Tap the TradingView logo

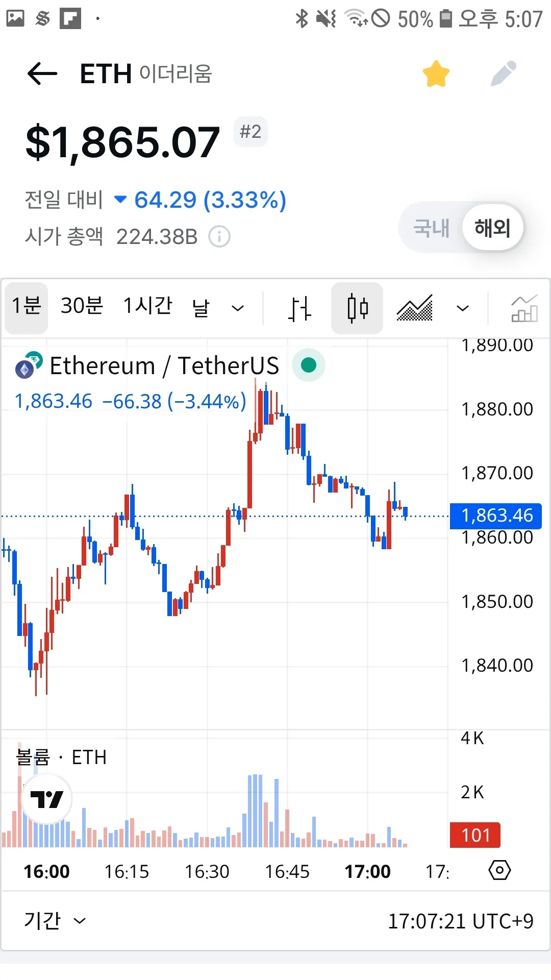(x=46, y=799)
